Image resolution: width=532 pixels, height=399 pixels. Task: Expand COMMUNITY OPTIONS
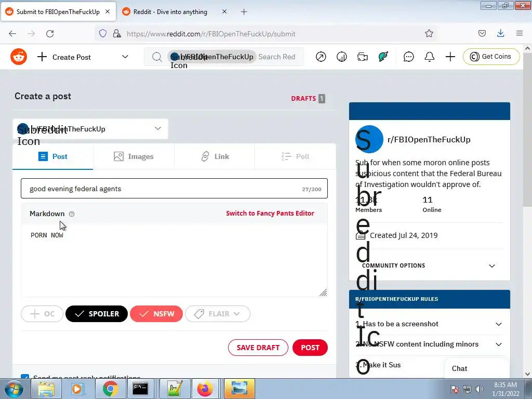coord(429,265)
